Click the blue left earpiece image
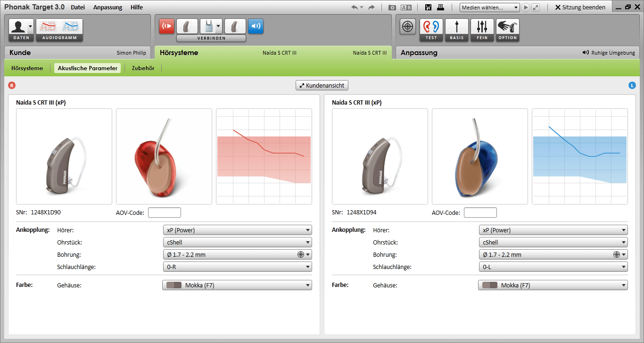 tap(480, 156)
